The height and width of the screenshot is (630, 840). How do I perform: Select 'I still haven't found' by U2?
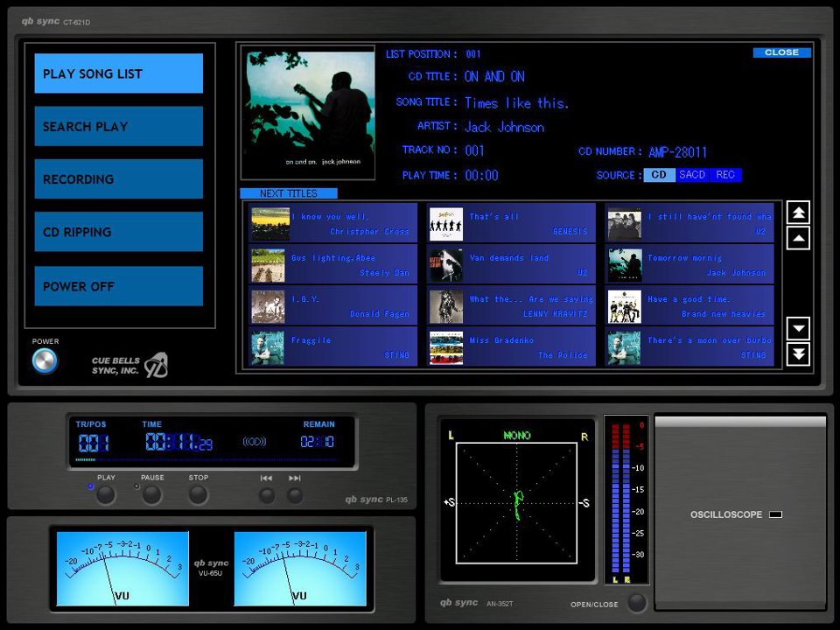pos(689,223)
